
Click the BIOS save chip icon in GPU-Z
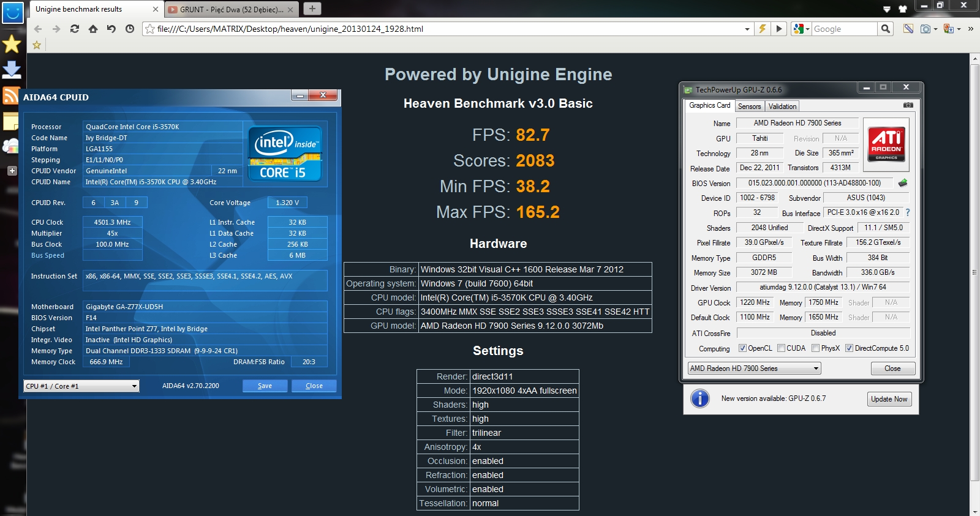(x=903, y=182)
